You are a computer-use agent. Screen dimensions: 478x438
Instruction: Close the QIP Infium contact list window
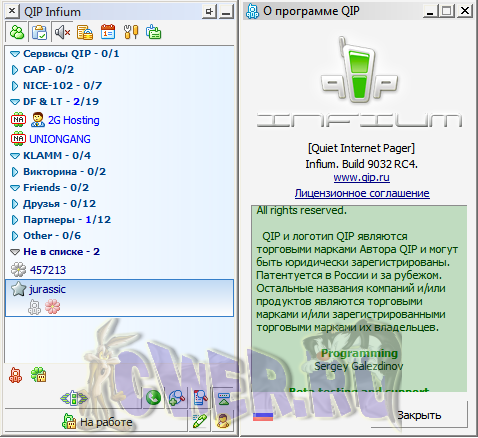[x=12, y=11]
